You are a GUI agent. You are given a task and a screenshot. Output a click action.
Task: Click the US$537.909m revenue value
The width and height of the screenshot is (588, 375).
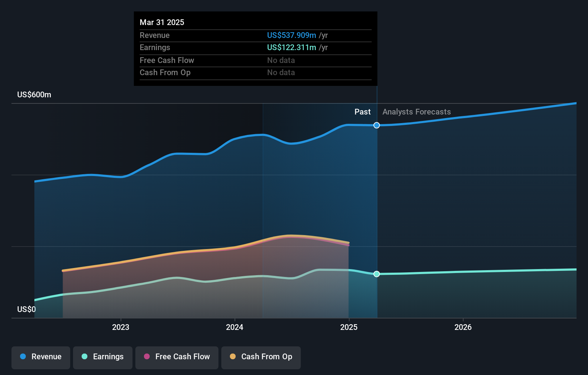click(x=291, y=35)
